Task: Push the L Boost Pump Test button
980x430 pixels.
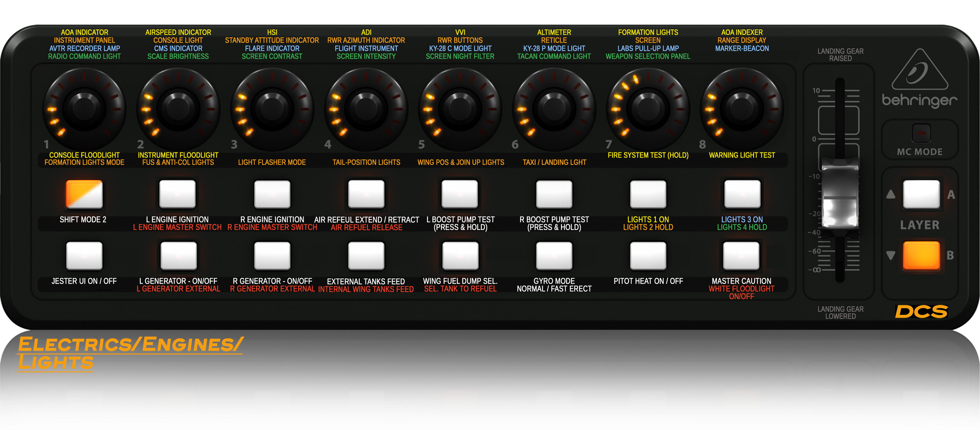Action: tap(460, 194)
